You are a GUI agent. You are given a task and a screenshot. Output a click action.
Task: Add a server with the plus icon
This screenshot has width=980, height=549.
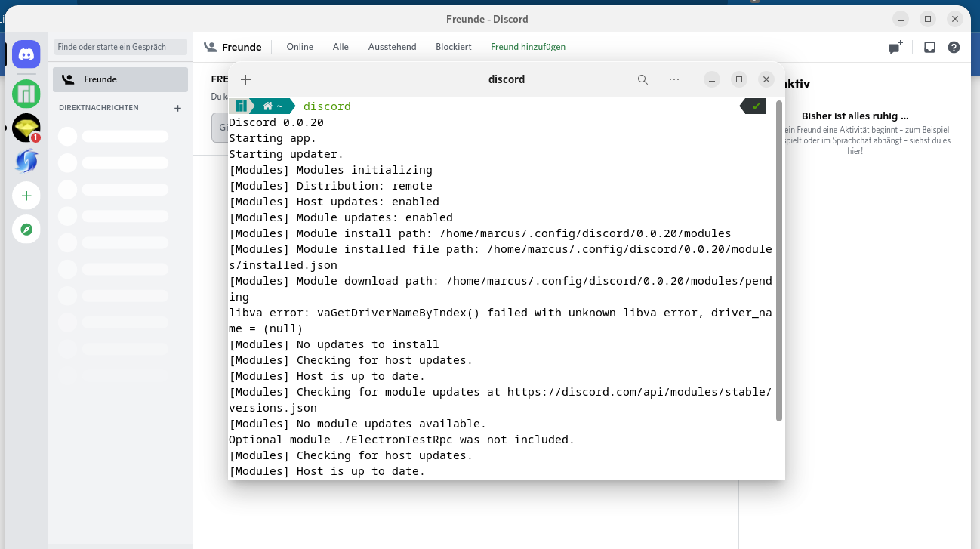click(26, 196)
